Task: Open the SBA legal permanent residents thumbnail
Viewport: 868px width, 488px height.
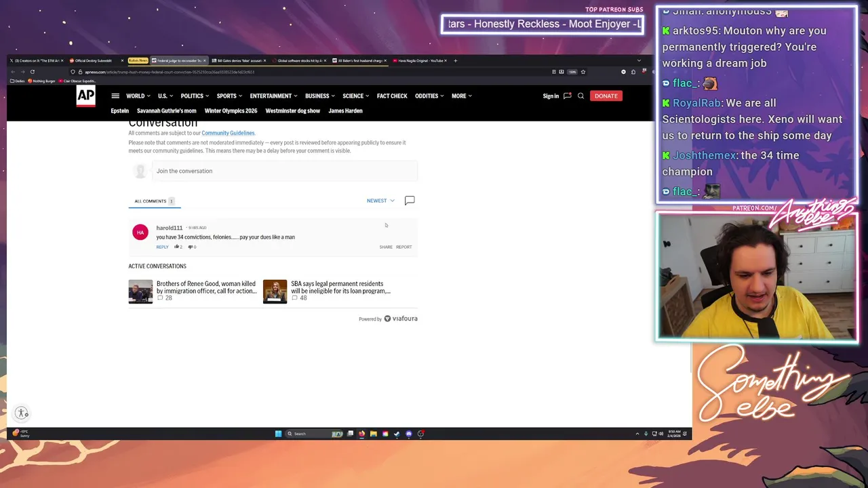Action: (x=275, y=291)
